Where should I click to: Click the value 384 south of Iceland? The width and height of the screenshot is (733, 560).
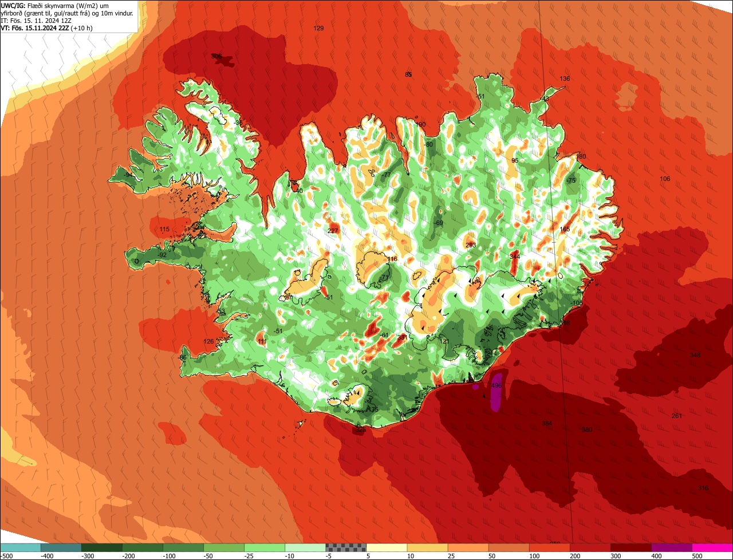[x=547, y=424]
